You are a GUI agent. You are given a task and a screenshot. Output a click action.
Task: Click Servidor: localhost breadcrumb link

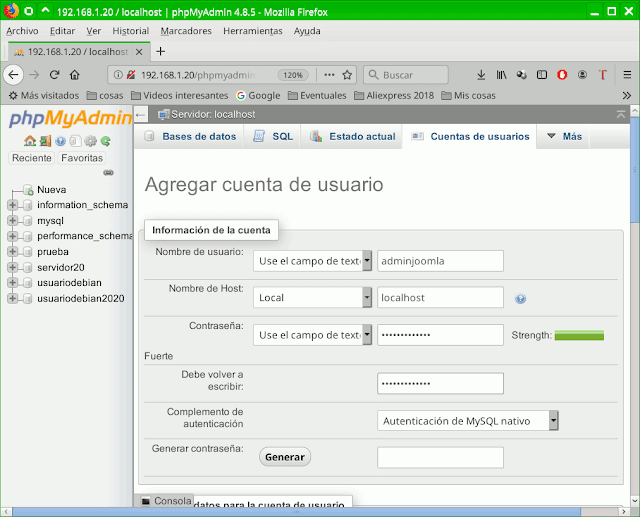click(x=213, y=115)
